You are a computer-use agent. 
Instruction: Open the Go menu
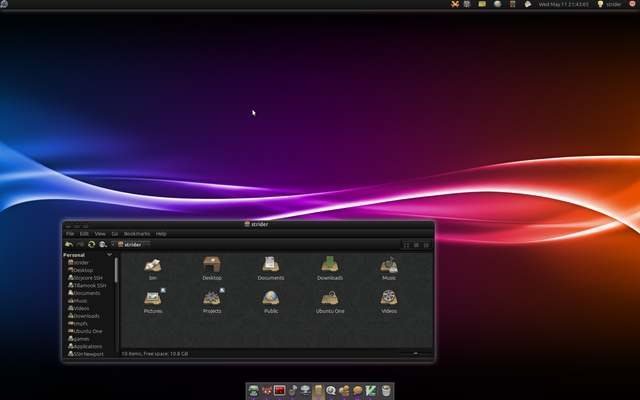115,234
